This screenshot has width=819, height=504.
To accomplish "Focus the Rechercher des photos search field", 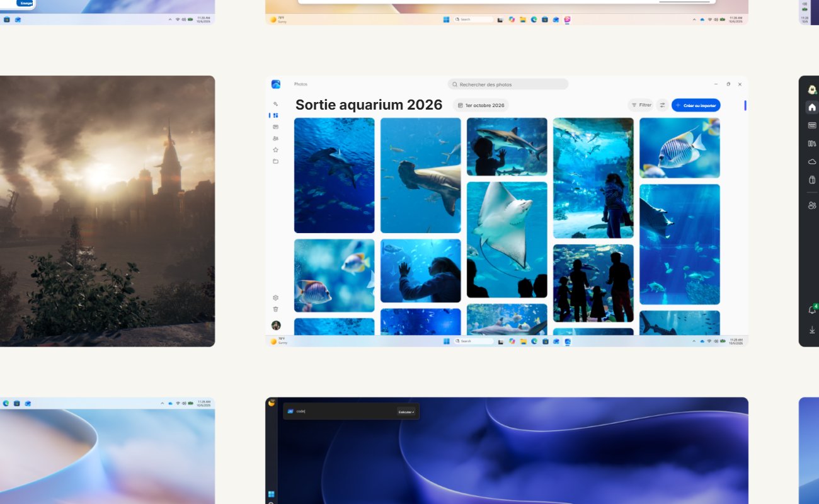I will tap(508, 84).
